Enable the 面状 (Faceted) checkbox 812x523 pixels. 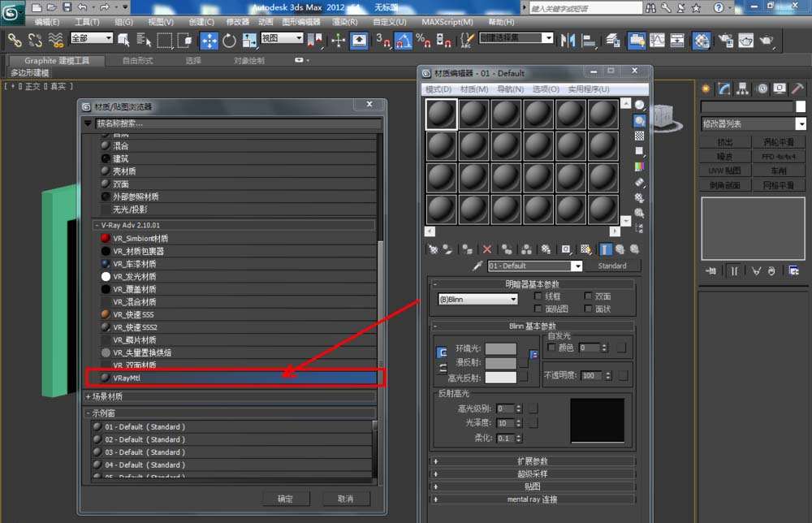[x=588, y=309]
